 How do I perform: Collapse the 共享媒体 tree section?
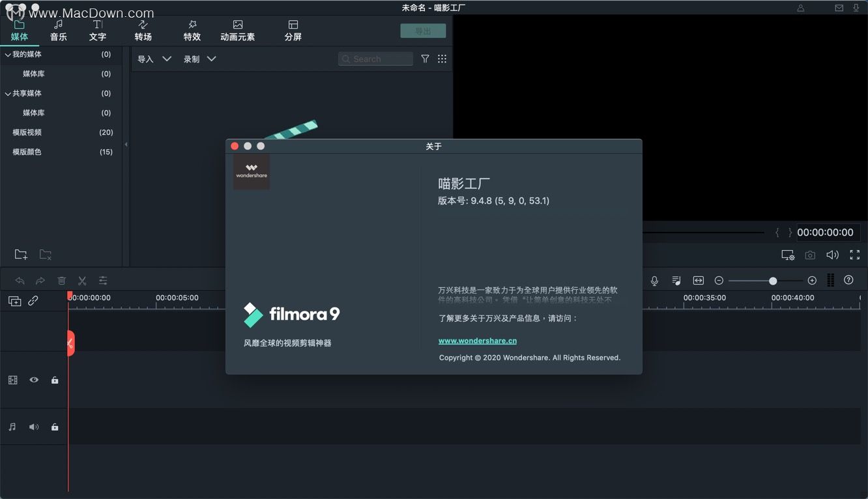pos(8,94)
